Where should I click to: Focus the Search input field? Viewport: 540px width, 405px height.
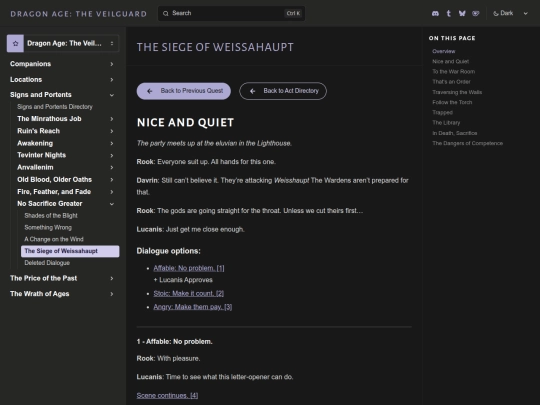[231, 13]
